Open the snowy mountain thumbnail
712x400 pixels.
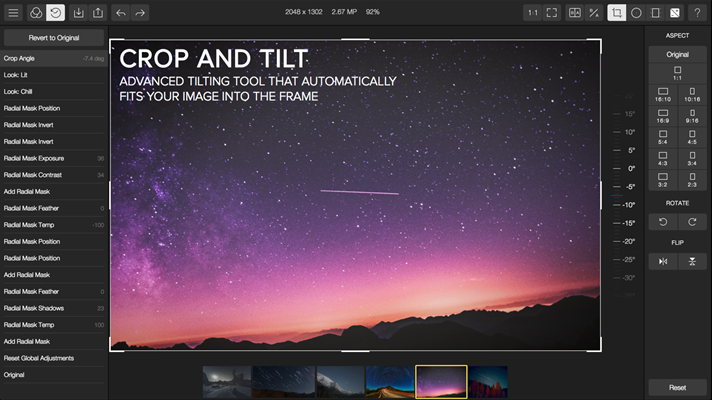[340, 382]
